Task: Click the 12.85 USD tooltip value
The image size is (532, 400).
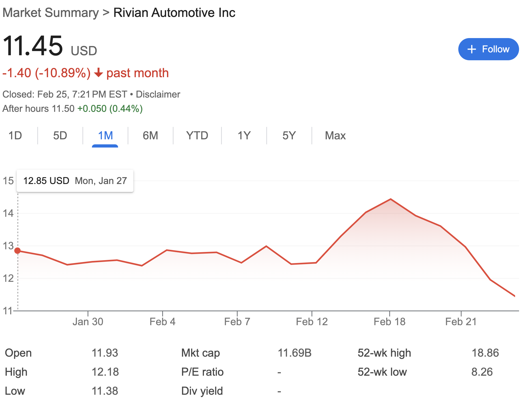Action: point(46,181)
